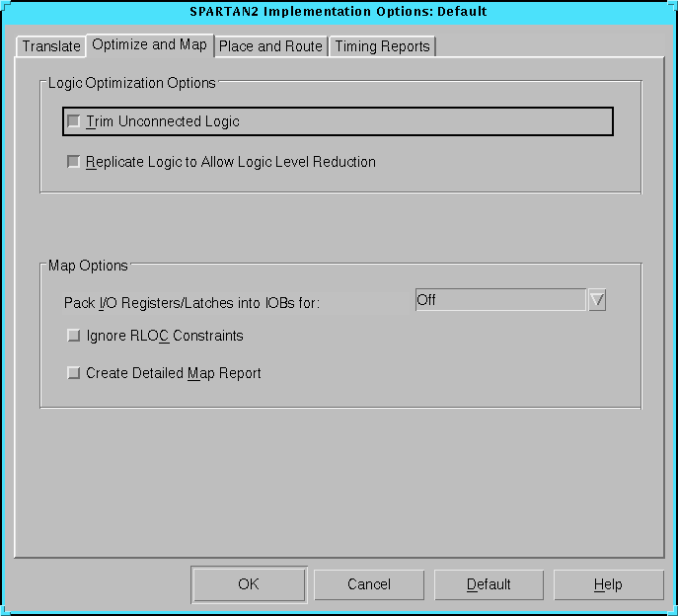Open Help for implementation options
Viewport: 678px width, 616px height.
[x=608, y=584]
